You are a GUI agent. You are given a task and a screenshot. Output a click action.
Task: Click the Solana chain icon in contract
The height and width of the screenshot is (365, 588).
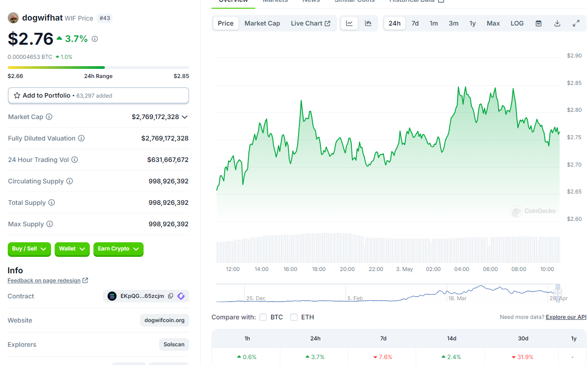click(112, 296)
